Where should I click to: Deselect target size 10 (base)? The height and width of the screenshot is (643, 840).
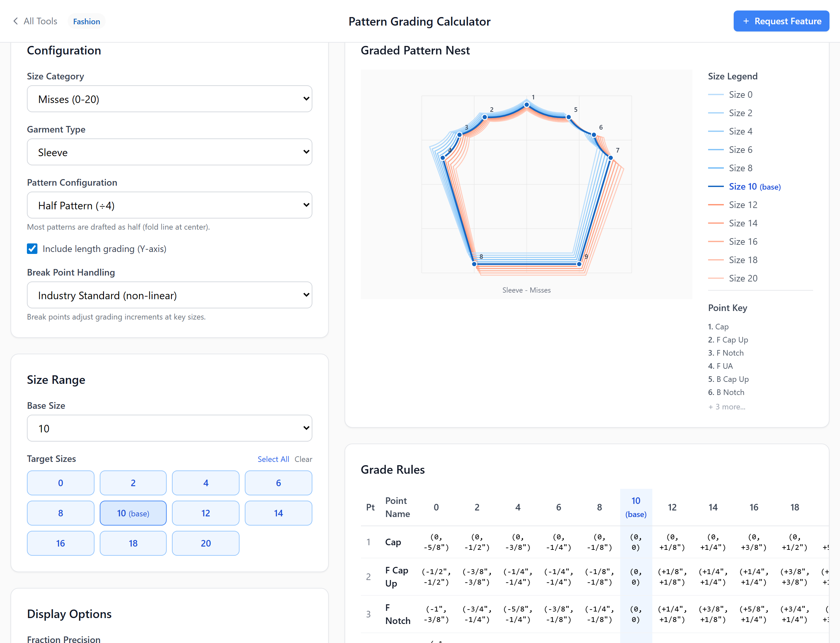pyautogui.click(x=133, y=513)
